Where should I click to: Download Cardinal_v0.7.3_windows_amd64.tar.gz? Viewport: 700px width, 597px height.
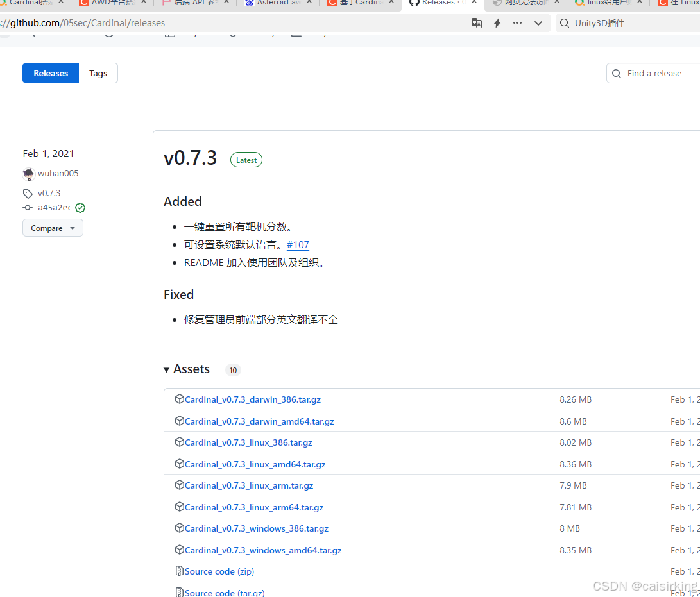pyautogui.click(x=264, y=550)
